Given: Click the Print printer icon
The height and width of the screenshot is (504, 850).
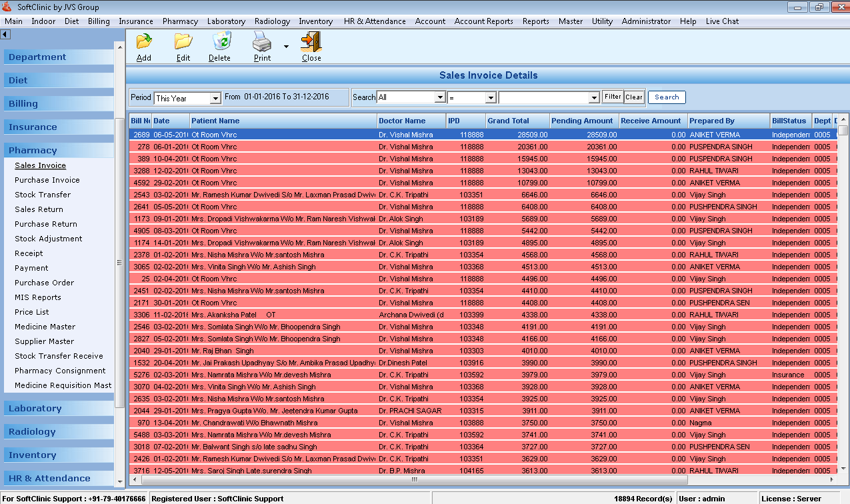Looking at the screenshot, I should tap(262, 42).
